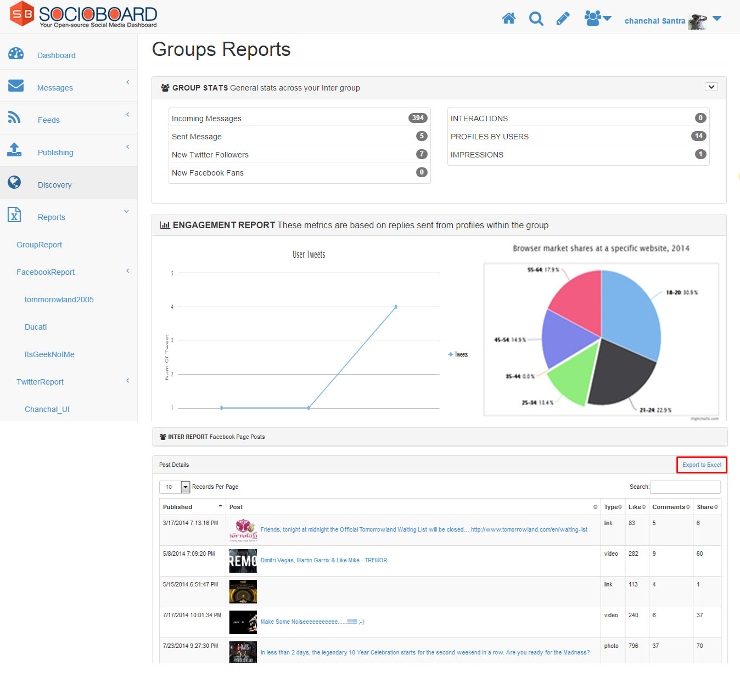
Task: Open Tomorrowland Waiting List post link
Action: 424,529
